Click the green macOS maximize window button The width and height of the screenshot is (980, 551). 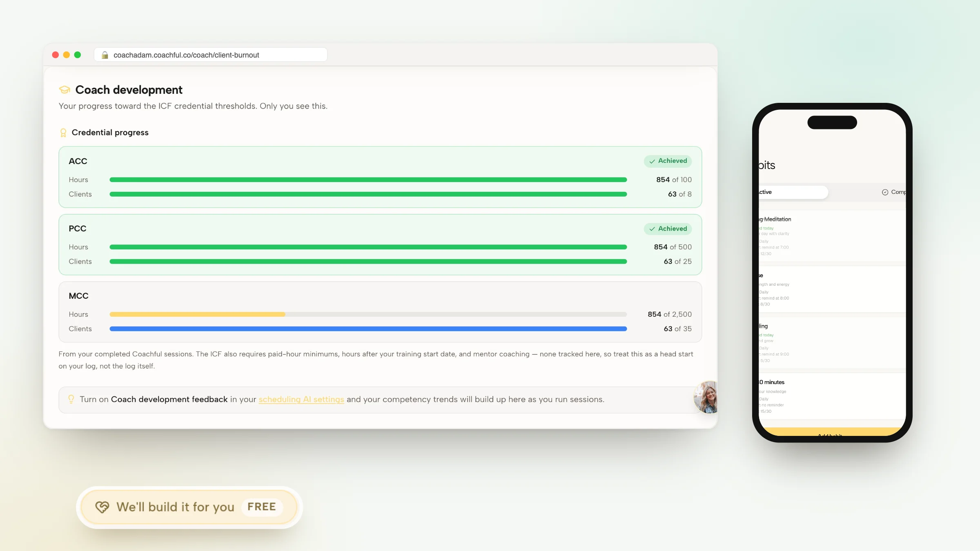[78, 55]
